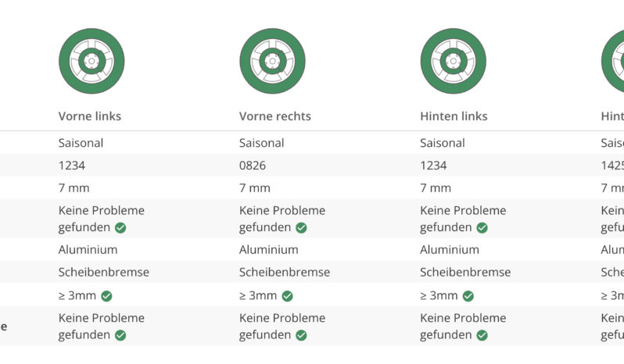This screenshot has height=364, width=624.
Task: Click Aluminium in the Hinten links column
Action: tap(450, 249)
